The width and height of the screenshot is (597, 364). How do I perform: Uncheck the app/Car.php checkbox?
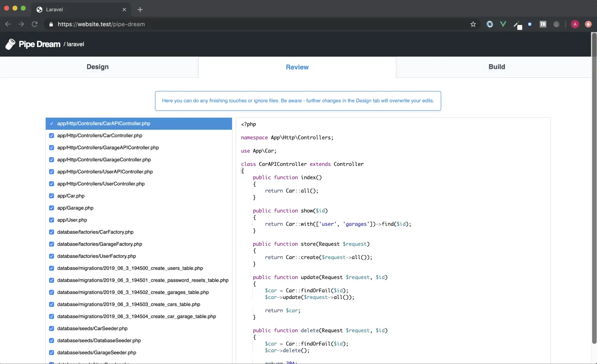(x=52, y=196)
